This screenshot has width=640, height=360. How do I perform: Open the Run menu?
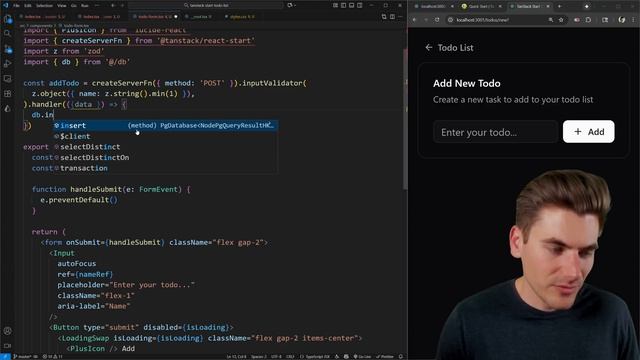pyautogui.click(x=85, y=6)
